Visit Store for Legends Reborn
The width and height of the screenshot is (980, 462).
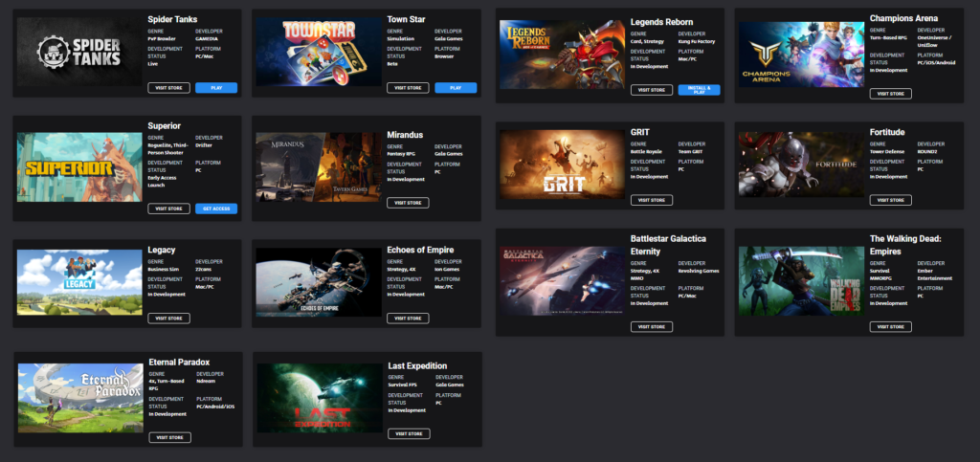click(x=652, y=90)
